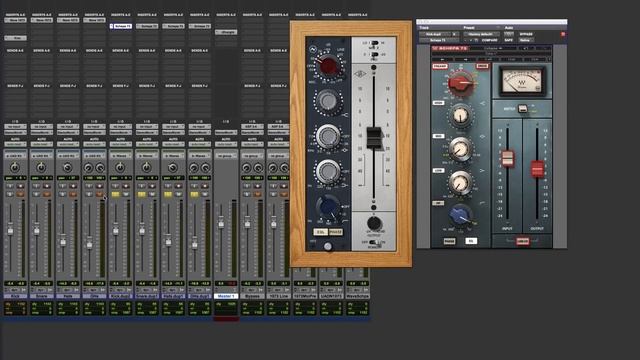Click the fader handle on UAD 1073
The image size is (640, 360).
373,138
